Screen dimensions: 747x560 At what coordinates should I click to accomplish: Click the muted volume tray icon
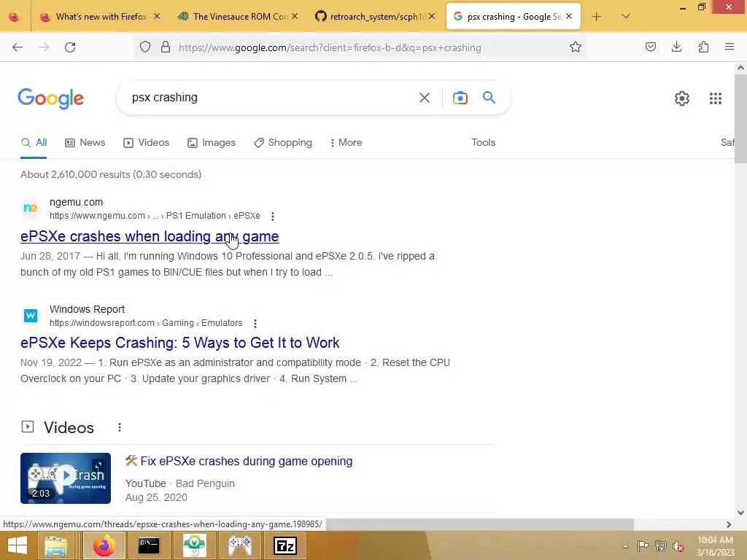pyautogui.click(x=678, y=546)
